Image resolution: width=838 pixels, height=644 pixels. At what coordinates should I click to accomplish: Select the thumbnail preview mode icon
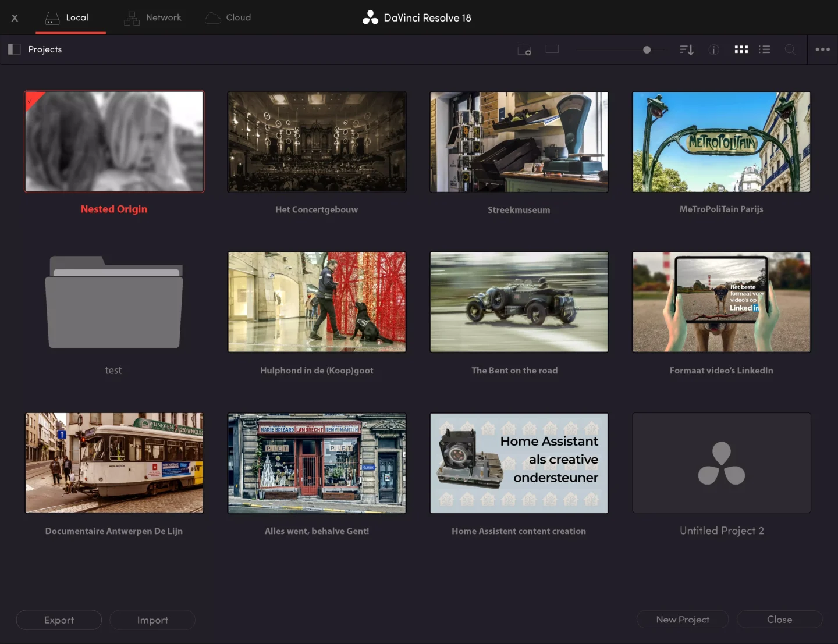552,49
